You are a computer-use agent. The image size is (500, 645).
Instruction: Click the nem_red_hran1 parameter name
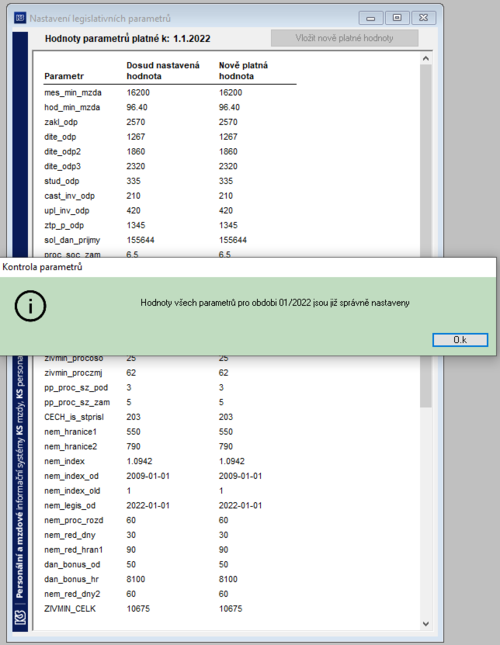pyautogui.click(x=73, y=550)
